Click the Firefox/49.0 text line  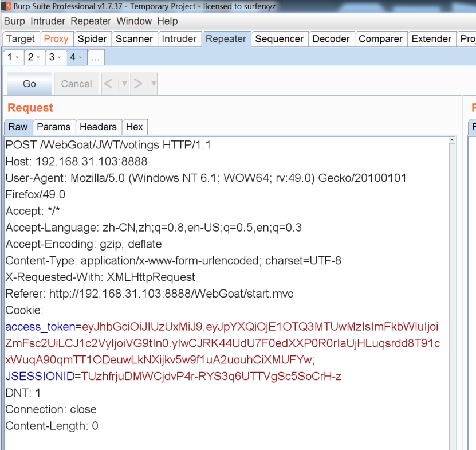pyautogui.click(x=35, y=194)
